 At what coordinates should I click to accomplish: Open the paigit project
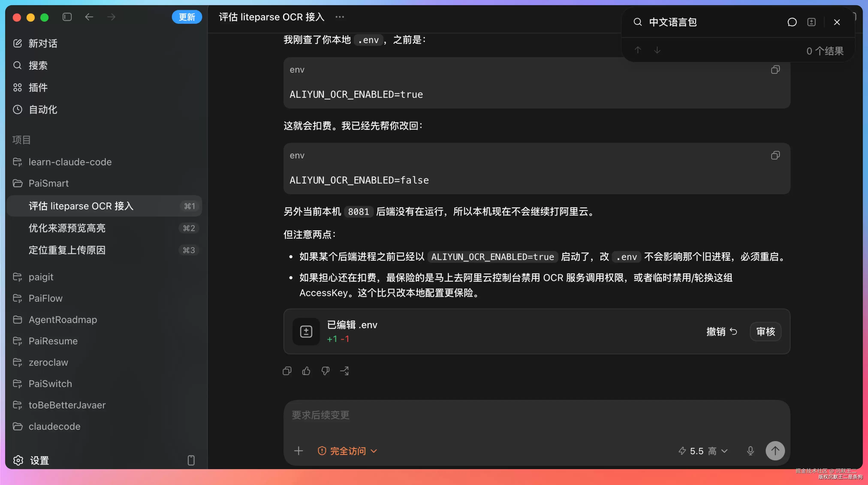point(104,277)
